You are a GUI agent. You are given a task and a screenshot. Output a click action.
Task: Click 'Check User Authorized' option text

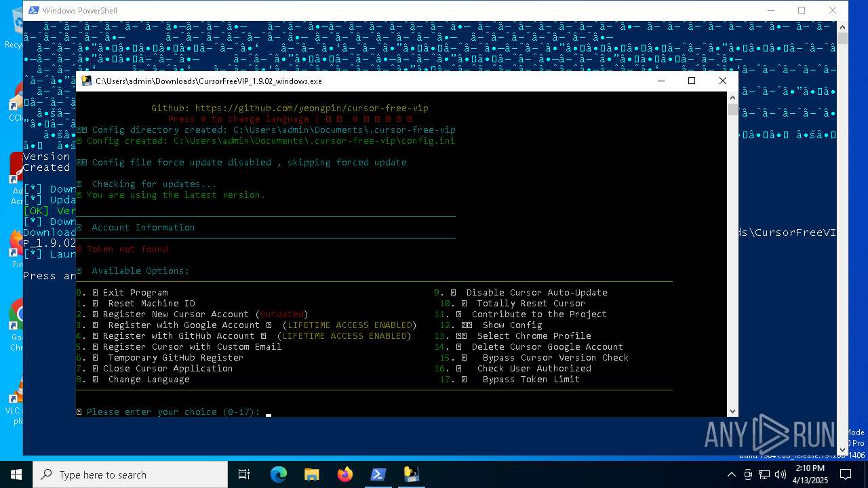coord(534,368)
